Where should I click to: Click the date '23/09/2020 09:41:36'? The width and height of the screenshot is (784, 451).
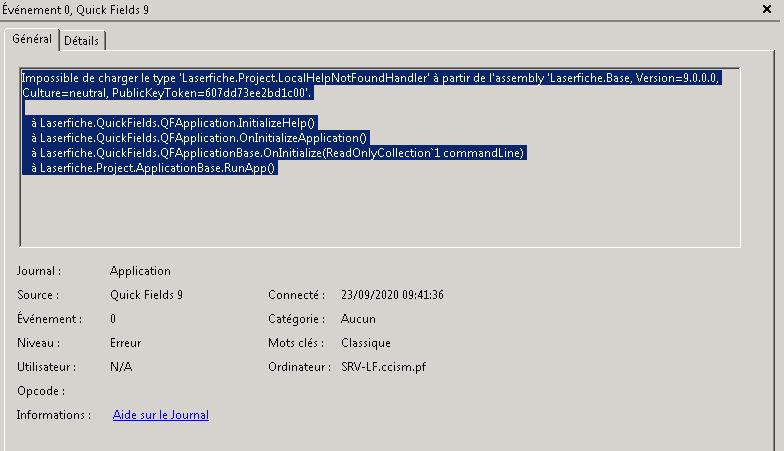[392, 295]
